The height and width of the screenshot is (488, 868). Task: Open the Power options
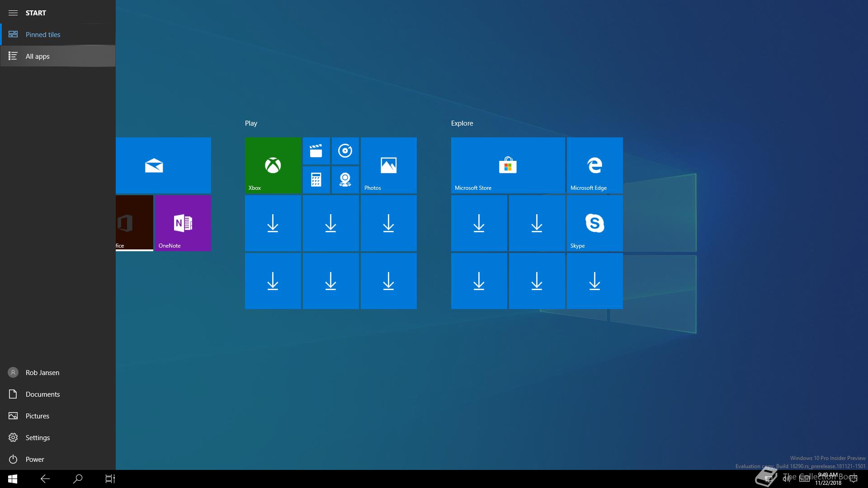point(58,459)
